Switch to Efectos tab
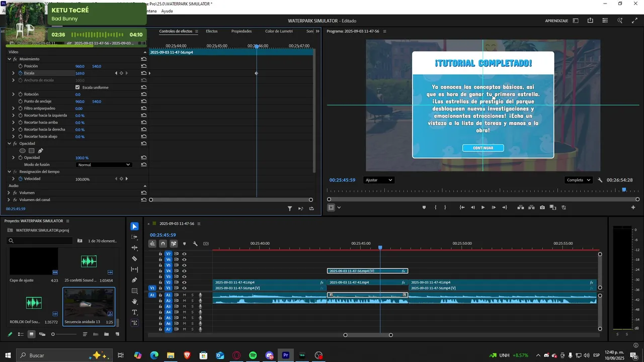Screen dimensions: 644x362 (212, 31)
